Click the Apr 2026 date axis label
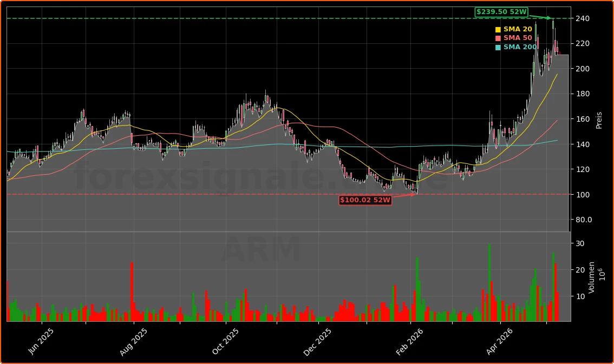Viewport: 614px width, 364px height. tap(500, 341)
